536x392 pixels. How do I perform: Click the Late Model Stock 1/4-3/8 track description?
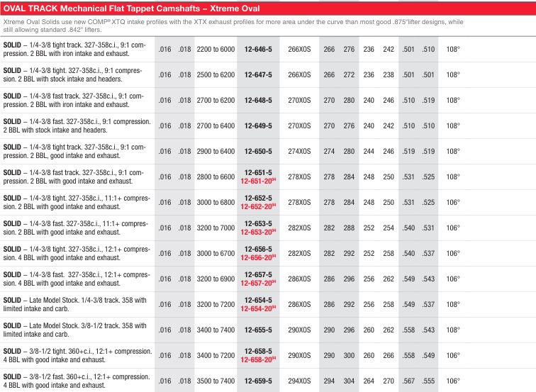[x=75, y=304]
